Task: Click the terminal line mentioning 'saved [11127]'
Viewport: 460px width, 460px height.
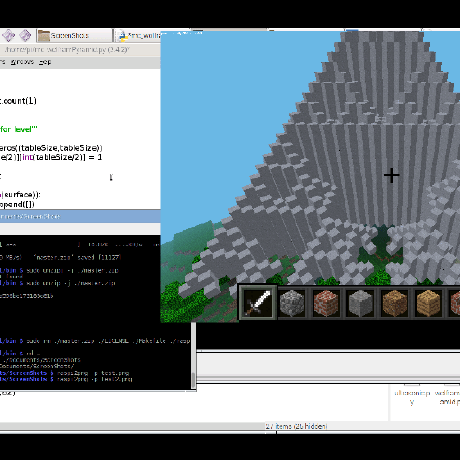Action: tap(61, 257)
